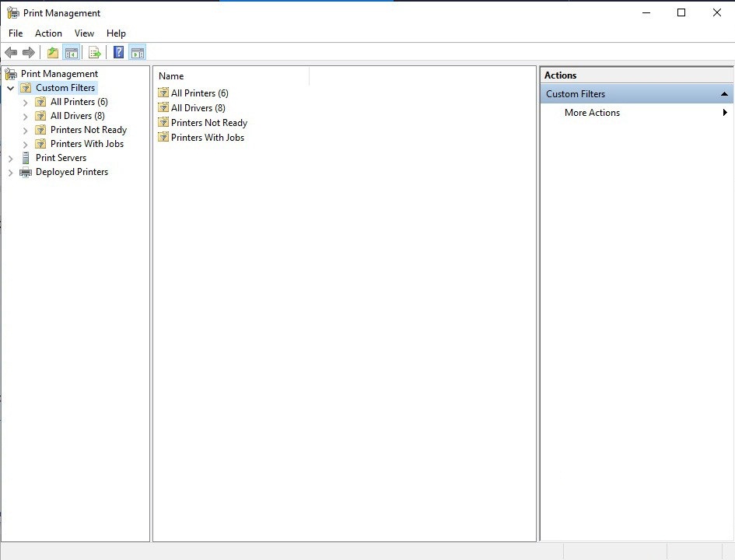Collapse the Custom Filters tree node
Screen dimensions: 735x560
click(x=11, y=88)
